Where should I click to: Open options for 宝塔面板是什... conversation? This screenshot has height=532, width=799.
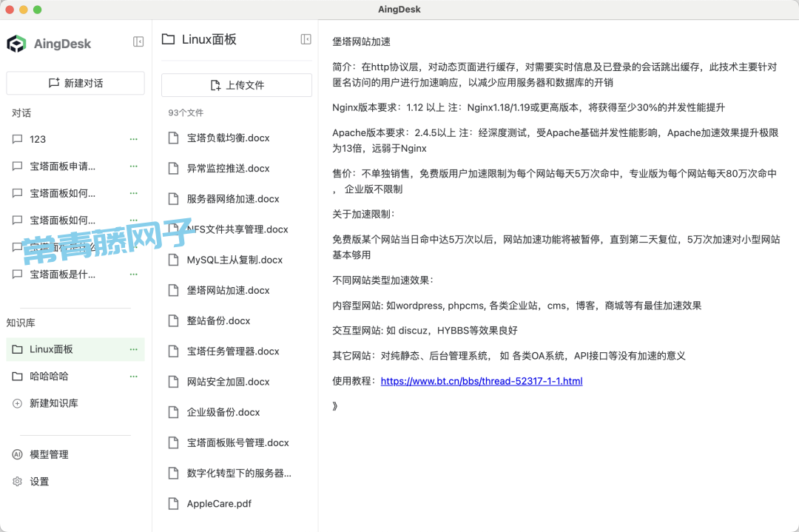click(x=133, y=275)
